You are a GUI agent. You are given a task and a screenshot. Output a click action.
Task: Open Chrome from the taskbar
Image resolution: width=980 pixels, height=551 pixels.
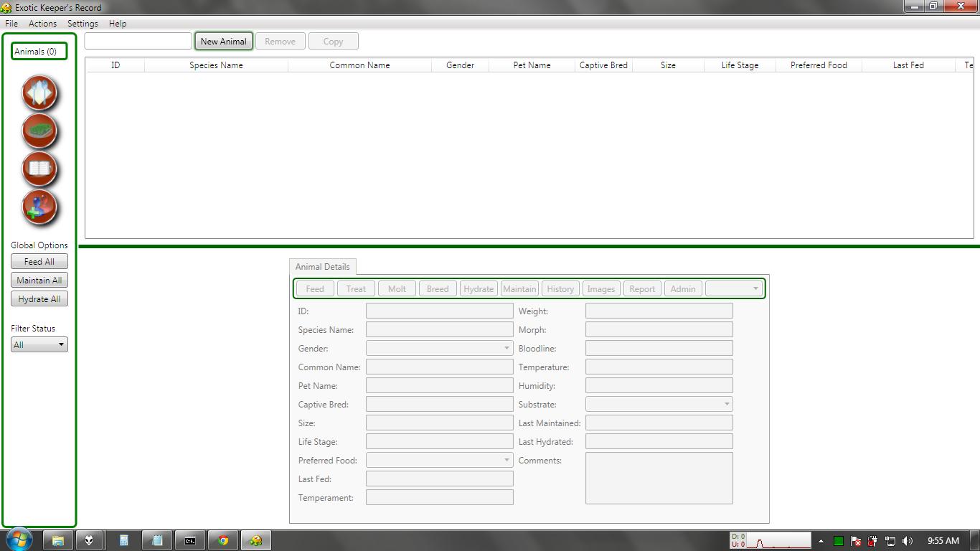point(223,540)
